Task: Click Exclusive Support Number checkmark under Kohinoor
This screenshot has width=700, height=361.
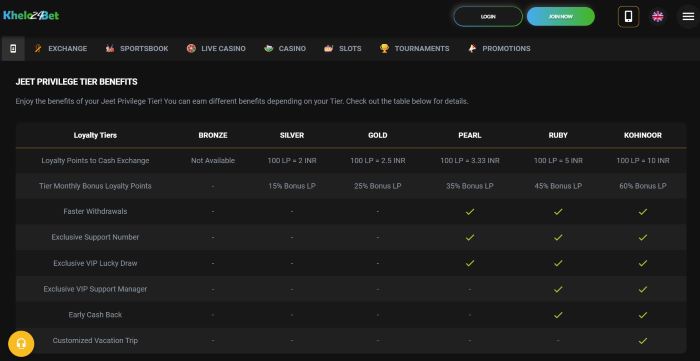Action: coord(643,237)
